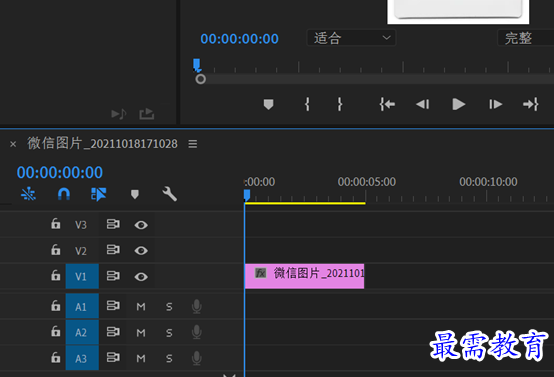This screenshot has width=554, height=377.
Task: Click the monitor timecode 00:00:00:00
Action: pos(239,39)
